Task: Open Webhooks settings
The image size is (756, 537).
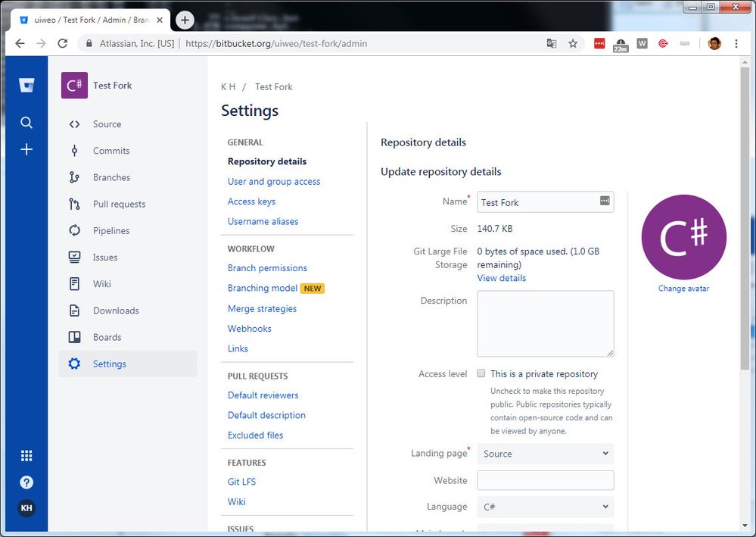Action: (x=249, y=329)
